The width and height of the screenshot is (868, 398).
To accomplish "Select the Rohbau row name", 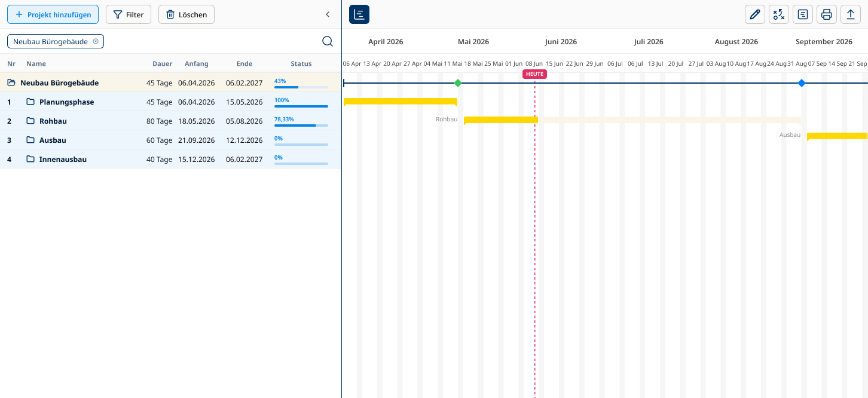I will (53, 121).
